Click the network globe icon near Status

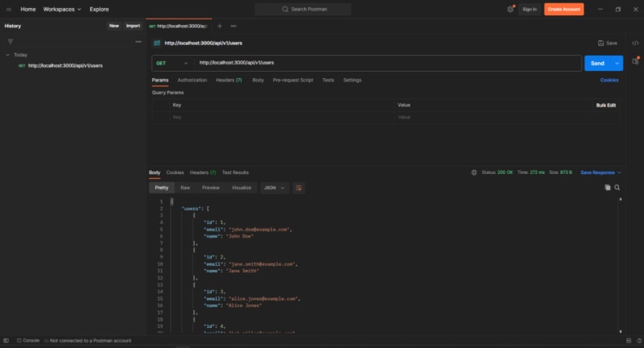pyautogui.click(x=474, y=172)
